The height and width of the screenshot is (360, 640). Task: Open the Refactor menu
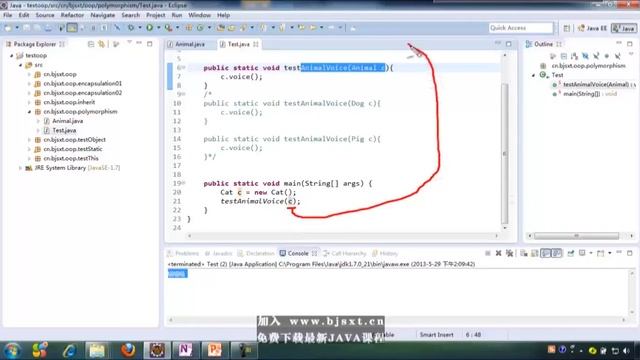pyautogui.click(x=72, y=15)
